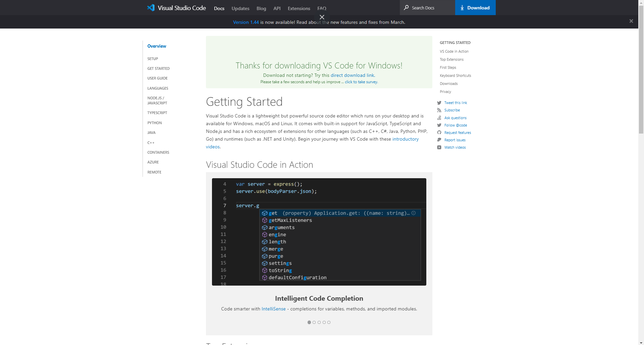Click the page vertical scrollbar thumb
This screenshot has height=345, width=644.
[x=641, y=69]
